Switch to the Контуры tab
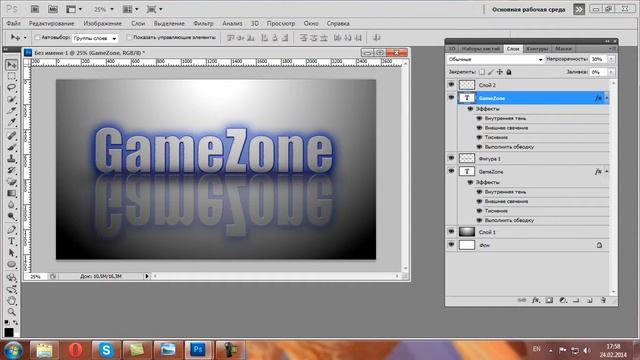640x360 pixels. click(537, 49)
